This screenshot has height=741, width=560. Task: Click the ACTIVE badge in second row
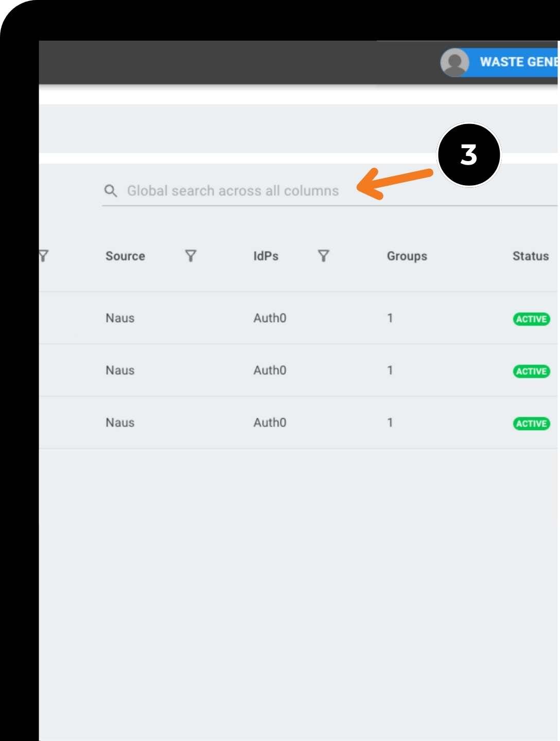tap(532, 372)
